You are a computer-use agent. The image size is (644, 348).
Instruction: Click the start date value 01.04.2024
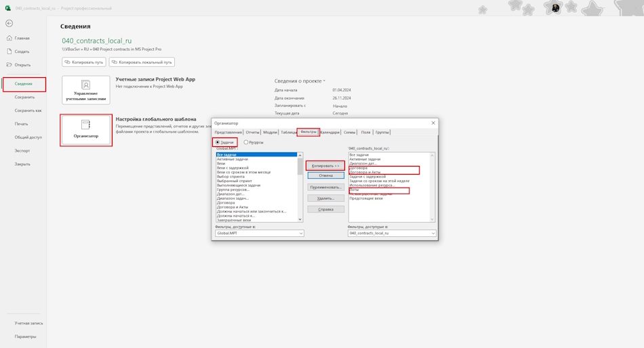[342, 90]
